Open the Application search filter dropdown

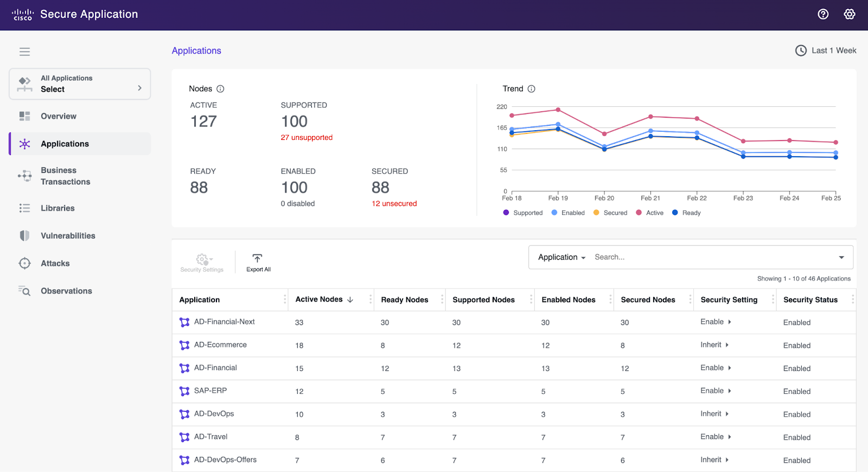(561, 257)
